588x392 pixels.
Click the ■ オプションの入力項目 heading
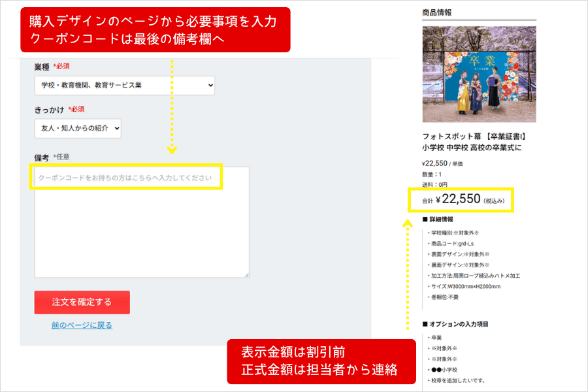455,324
